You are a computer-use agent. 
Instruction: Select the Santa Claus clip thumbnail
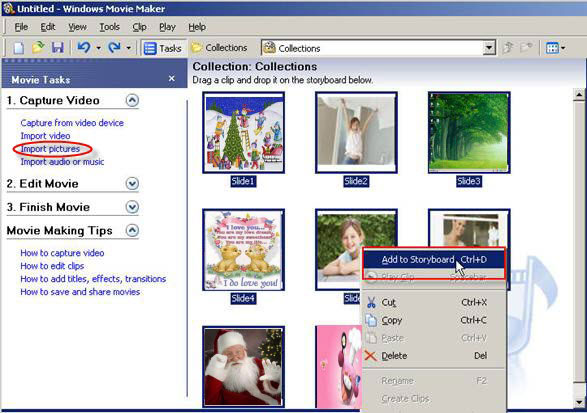(x=244, y=367)
